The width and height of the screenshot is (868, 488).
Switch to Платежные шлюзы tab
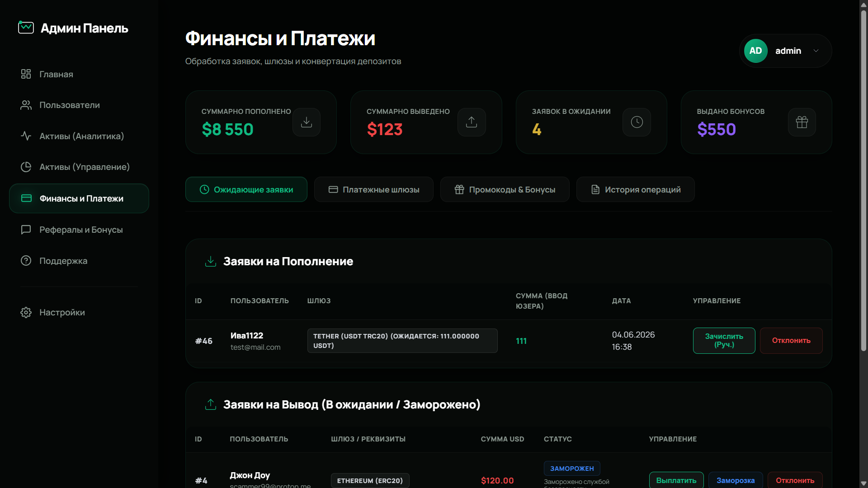tap(374, 189)
